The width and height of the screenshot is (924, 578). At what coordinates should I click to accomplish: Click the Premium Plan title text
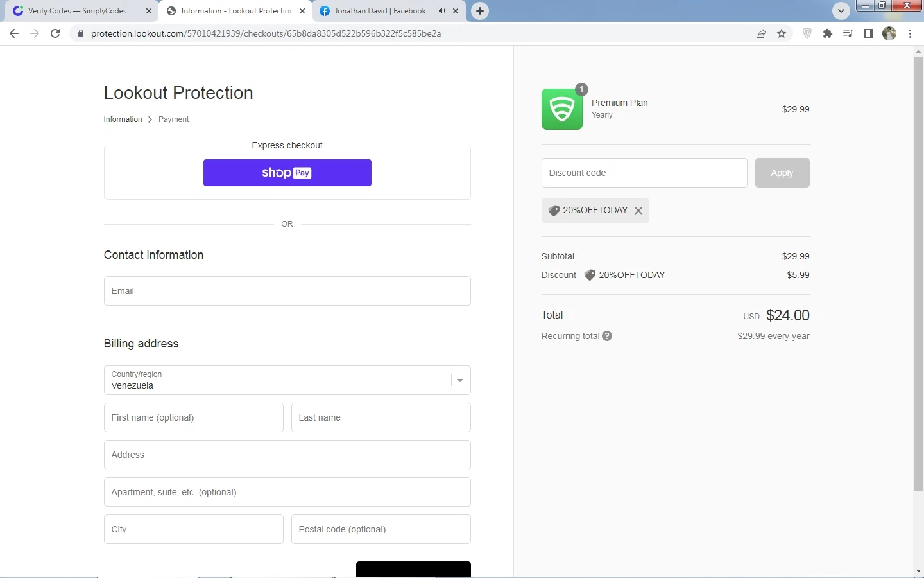pos(620,103)
